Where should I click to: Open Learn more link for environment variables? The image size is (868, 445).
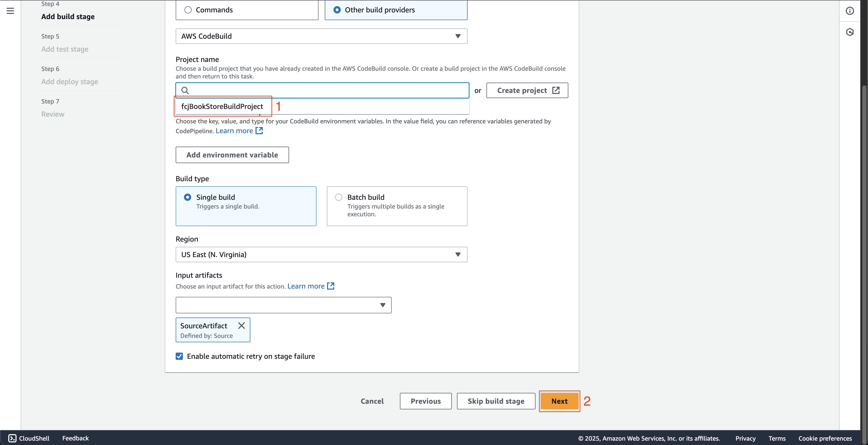click(234, 131)
